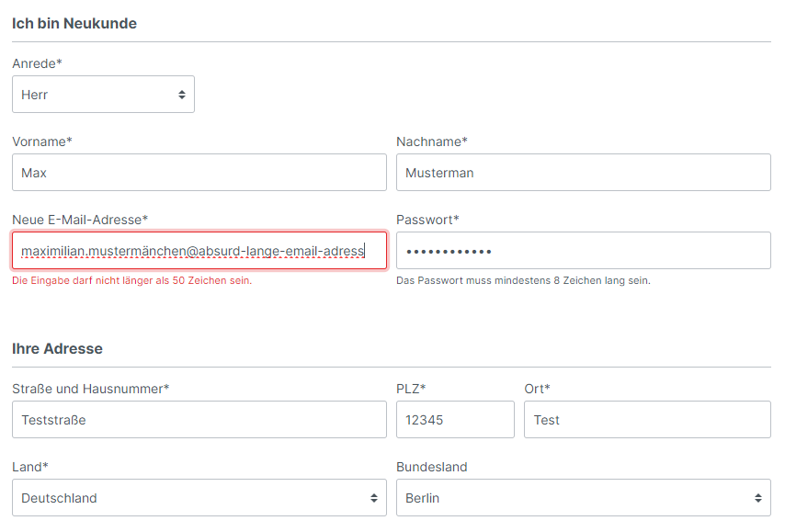
Task: Click the 'Bundesland' label
Action: tap(431, 467)
